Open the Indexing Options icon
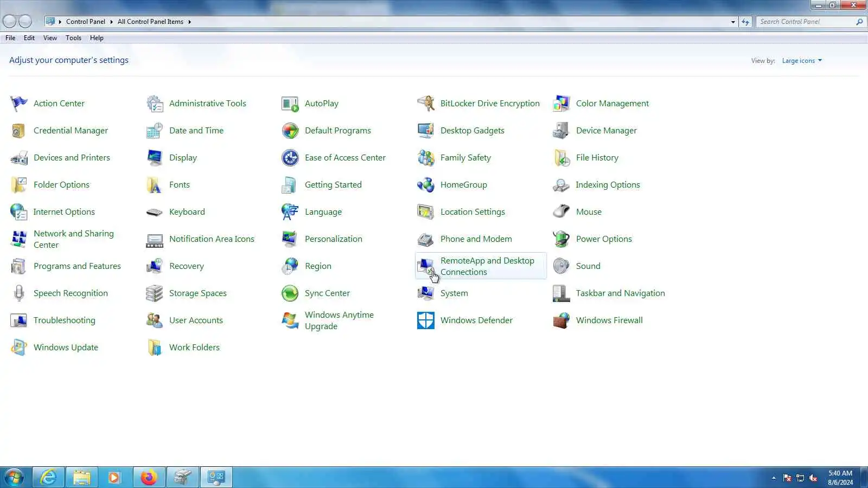Viewport: 868px width, 488px height. click(561, 184)
